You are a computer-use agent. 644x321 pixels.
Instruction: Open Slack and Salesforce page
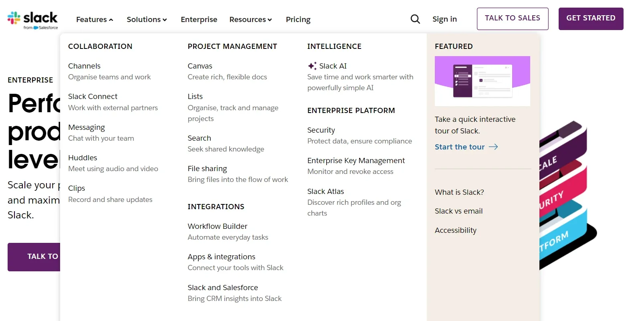pos(223,287)
